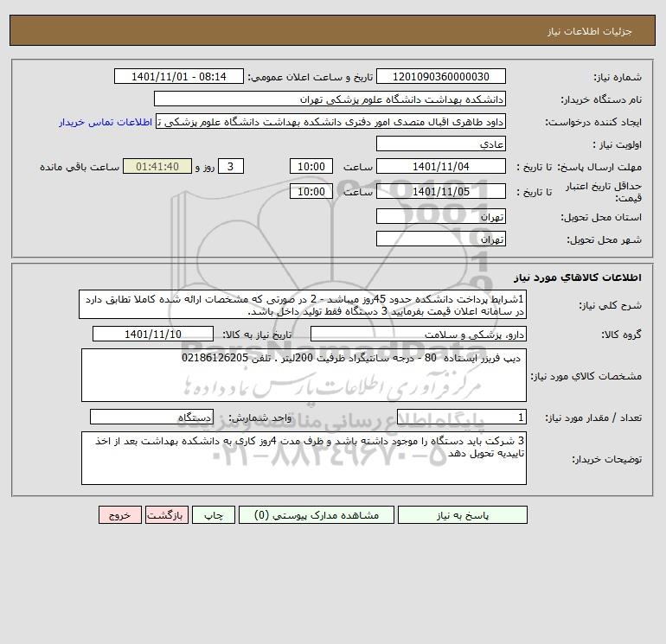Click the خروج exit button

[119, 515]
